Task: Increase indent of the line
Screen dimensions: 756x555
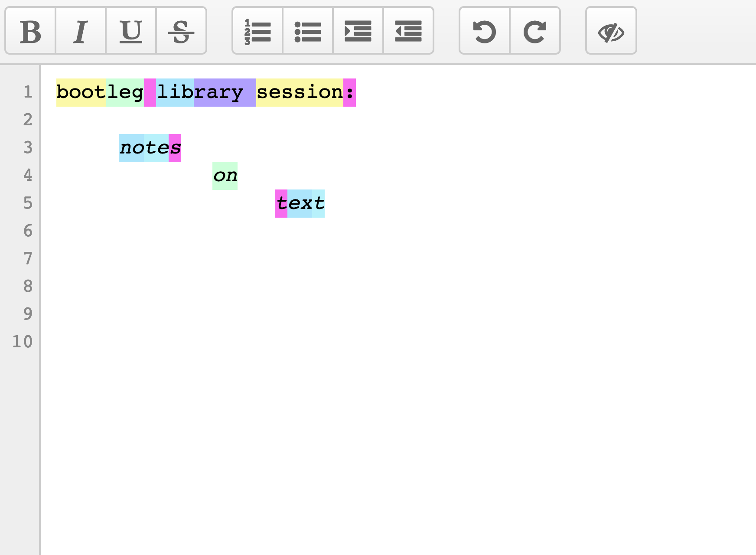Action: (x=358, y=31)
